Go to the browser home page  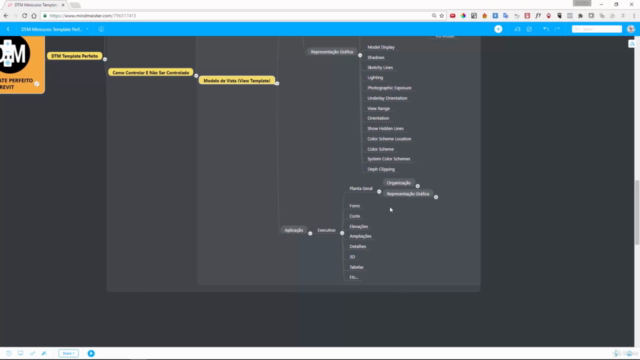pos(34,16)
